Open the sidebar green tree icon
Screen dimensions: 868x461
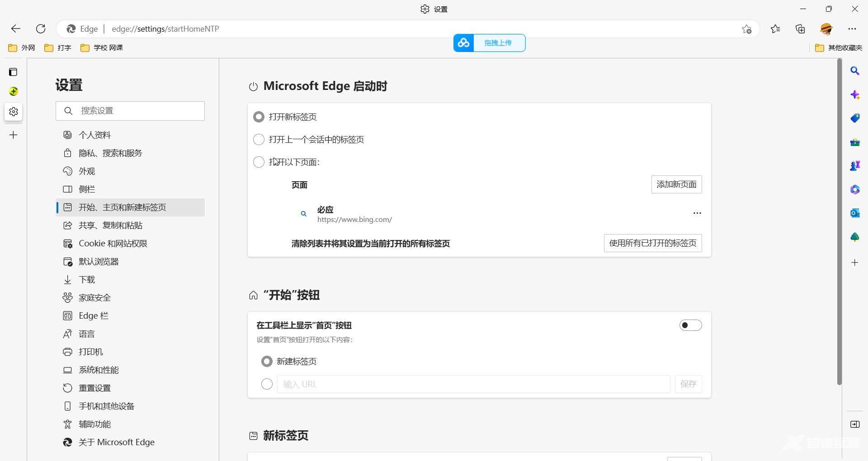pyautogui.click(x=855, y=237)
